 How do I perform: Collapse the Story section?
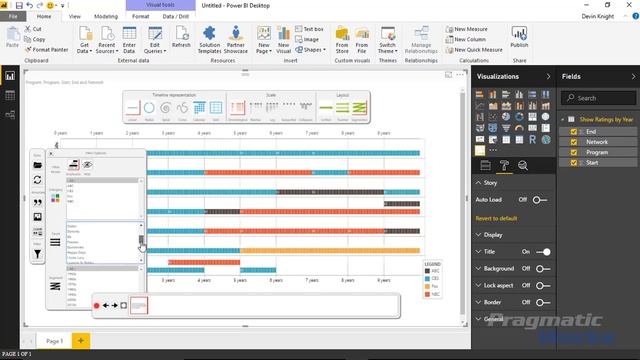pyautogui.click(x=478, y=183)
